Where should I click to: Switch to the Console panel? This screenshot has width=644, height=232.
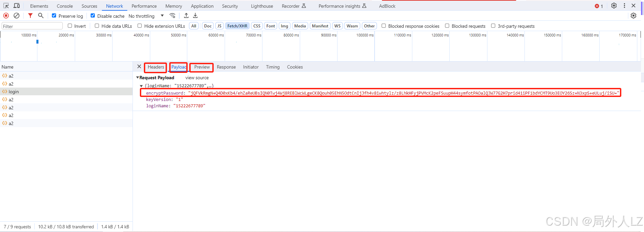tap(65, 6)
